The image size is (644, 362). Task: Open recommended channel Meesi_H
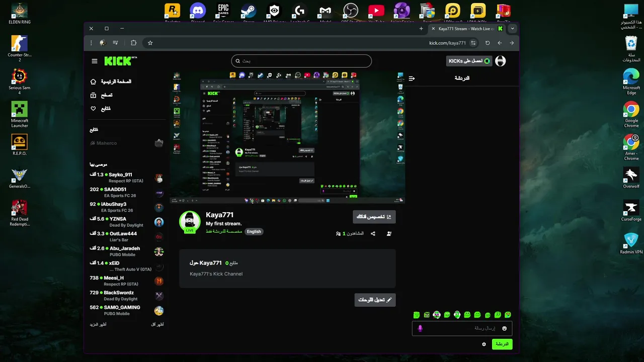point(126,281)
